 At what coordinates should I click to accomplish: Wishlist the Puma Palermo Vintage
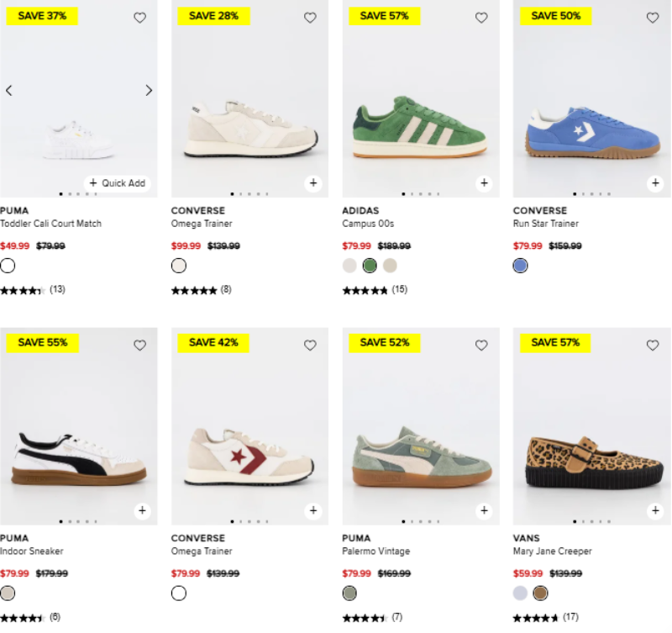pos(481,346)
